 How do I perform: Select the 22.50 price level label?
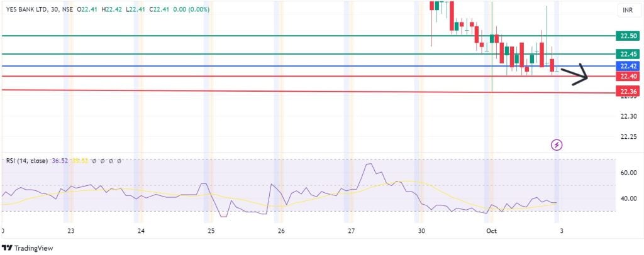click(628, 36)
